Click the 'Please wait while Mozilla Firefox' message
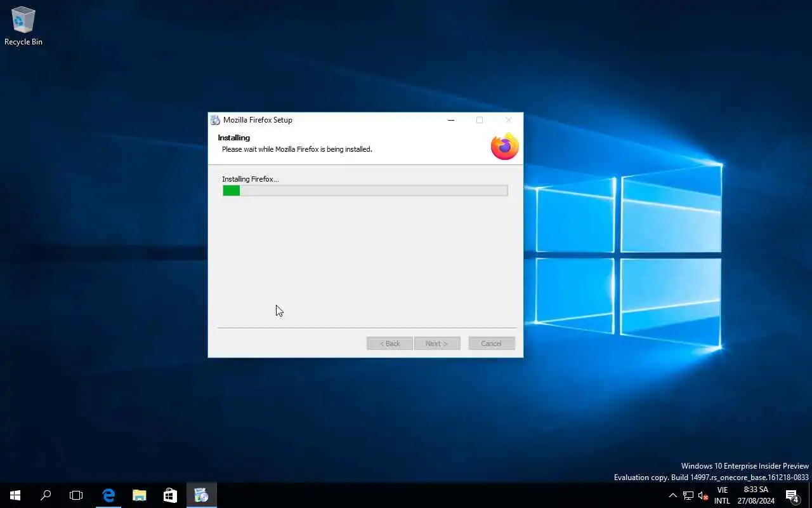The width and height of the screenshot is (812, 508). click(297, 149)
